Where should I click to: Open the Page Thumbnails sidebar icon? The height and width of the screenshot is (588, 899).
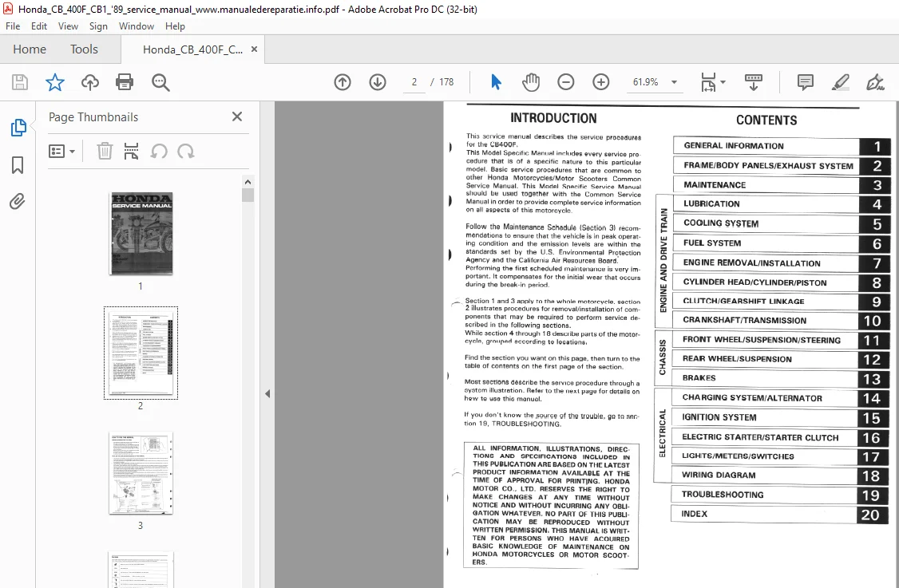point(18,127)
